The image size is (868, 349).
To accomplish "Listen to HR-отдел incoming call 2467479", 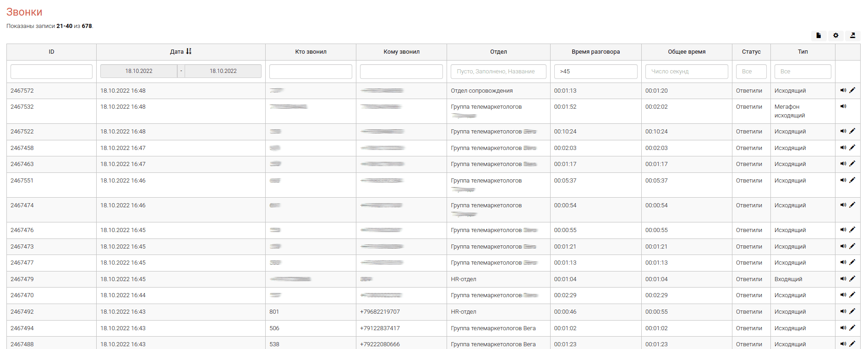I will click(x=843, y=279).
